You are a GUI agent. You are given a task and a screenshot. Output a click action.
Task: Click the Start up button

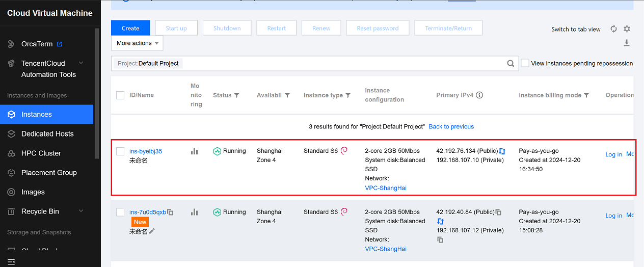coord(176,28)
